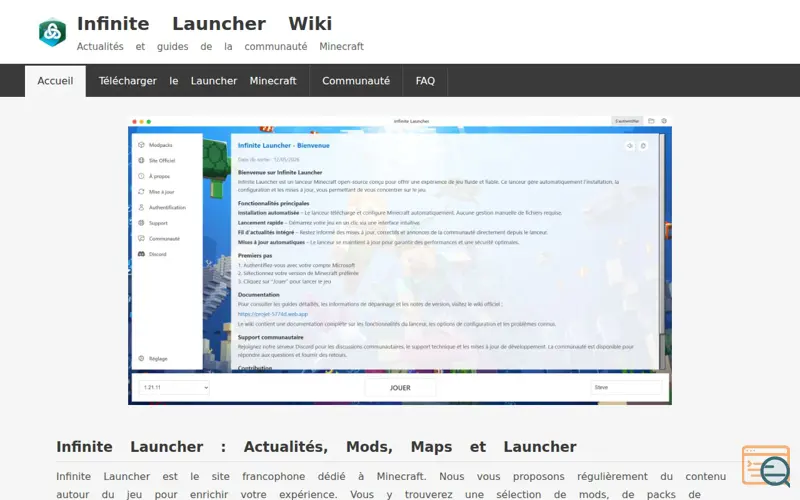Click the news panel vertical scrollbar
800x500 pixels.
tap(662, 251)
